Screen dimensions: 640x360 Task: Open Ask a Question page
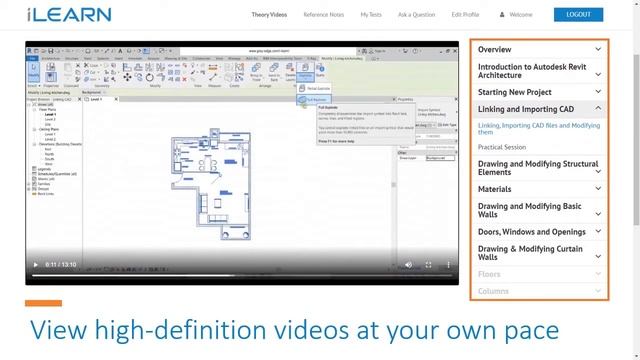(x=416, y=15)
